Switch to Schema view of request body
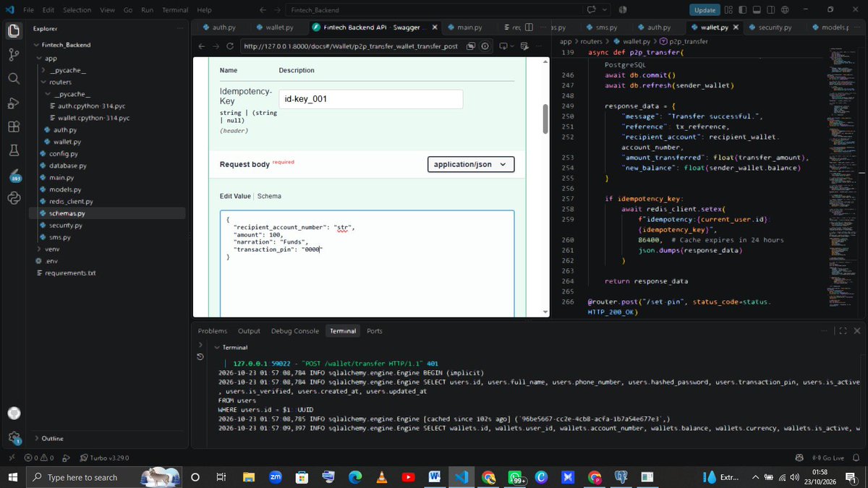The image size is (868, 488). tap(271, 196)
